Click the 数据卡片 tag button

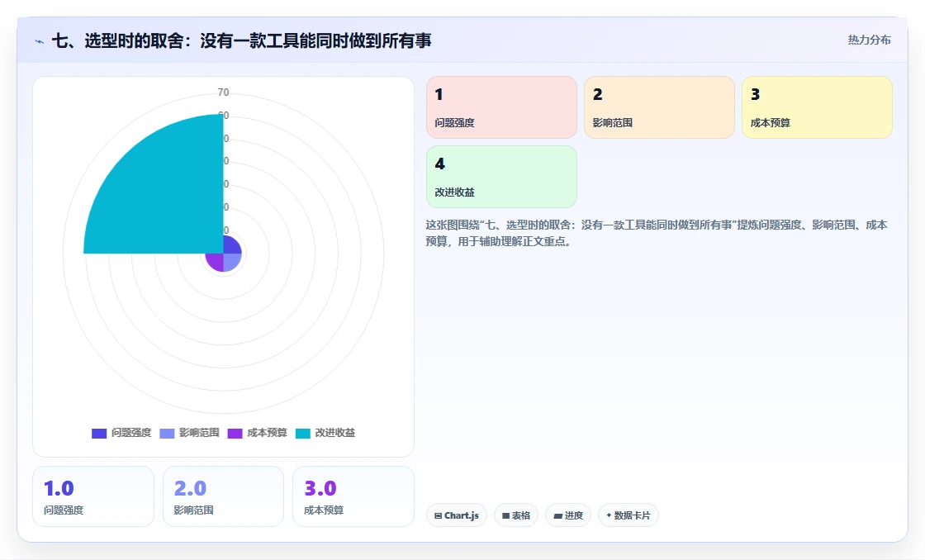(x=629, y=515)
